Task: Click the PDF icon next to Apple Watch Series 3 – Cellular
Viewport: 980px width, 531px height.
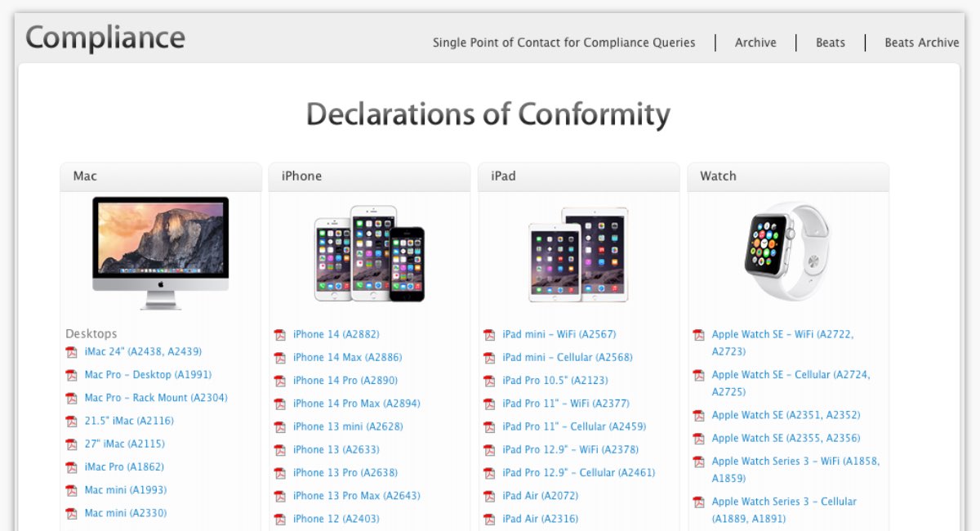Action: point(698,502)
